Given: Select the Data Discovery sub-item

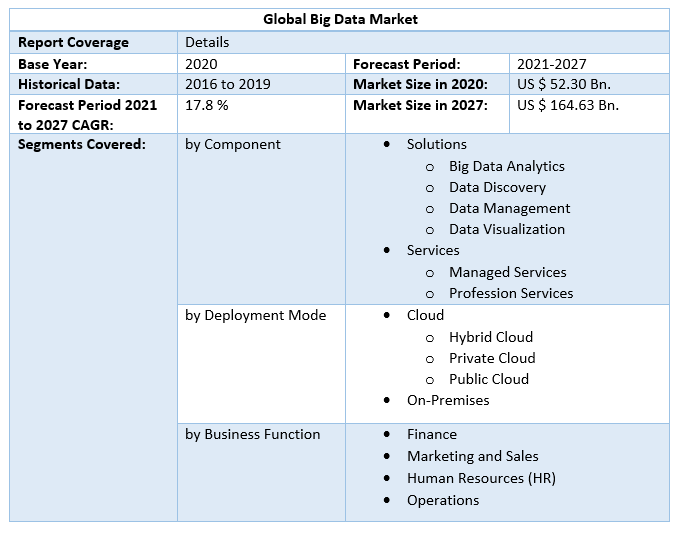Looking at the screenshot, I should point(497,187).
